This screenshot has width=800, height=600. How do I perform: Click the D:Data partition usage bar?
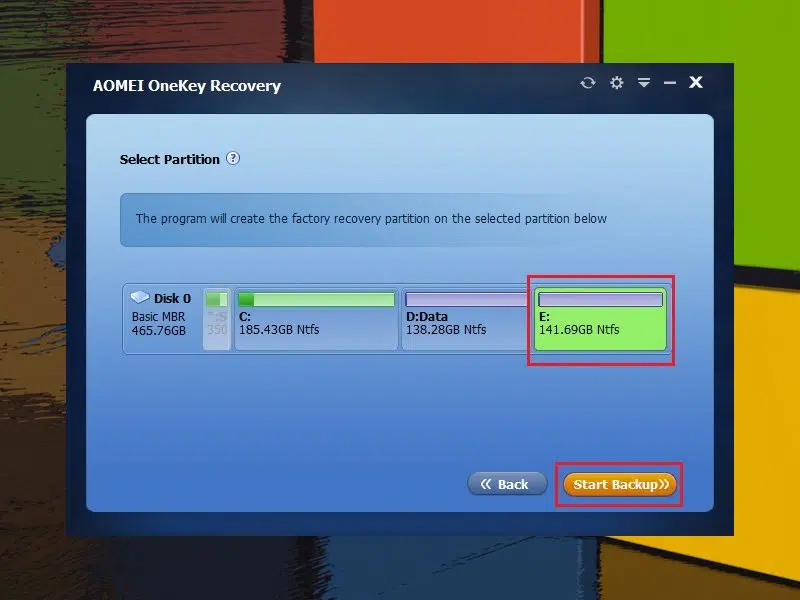pos(466,299)
